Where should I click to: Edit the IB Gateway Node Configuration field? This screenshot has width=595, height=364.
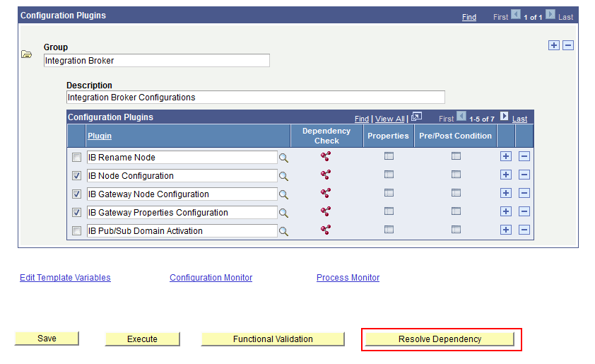[x=182, y=194]
